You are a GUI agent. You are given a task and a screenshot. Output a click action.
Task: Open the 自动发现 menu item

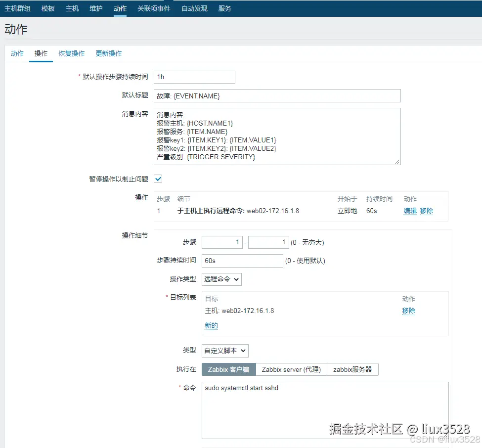[193, 8]
